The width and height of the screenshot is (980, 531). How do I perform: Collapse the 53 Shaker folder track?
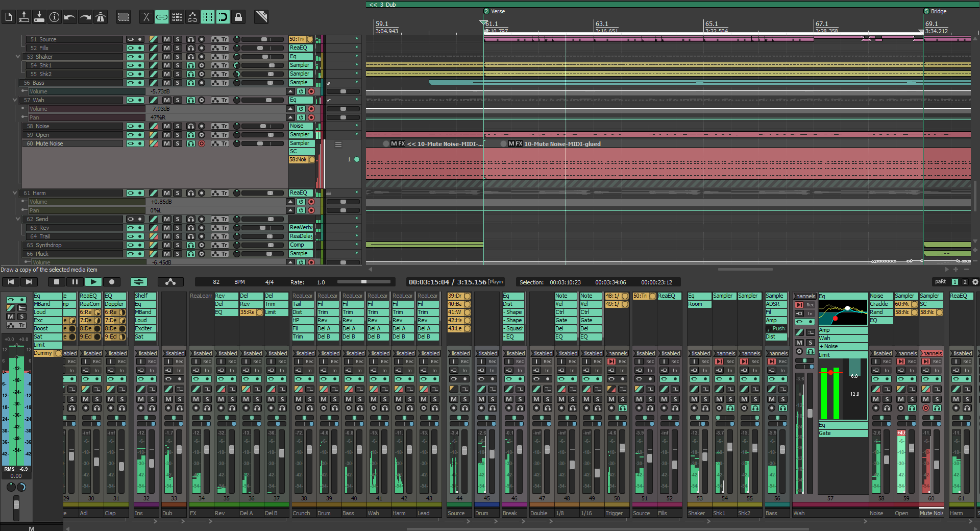[17, 57]
